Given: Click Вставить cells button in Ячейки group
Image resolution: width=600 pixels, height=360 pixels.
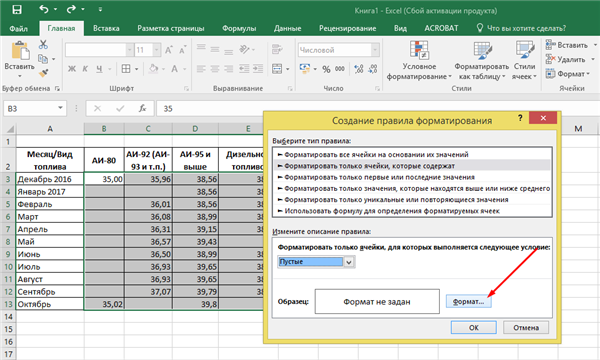Looking at the screenshot, I should click(x=567, y=45).
